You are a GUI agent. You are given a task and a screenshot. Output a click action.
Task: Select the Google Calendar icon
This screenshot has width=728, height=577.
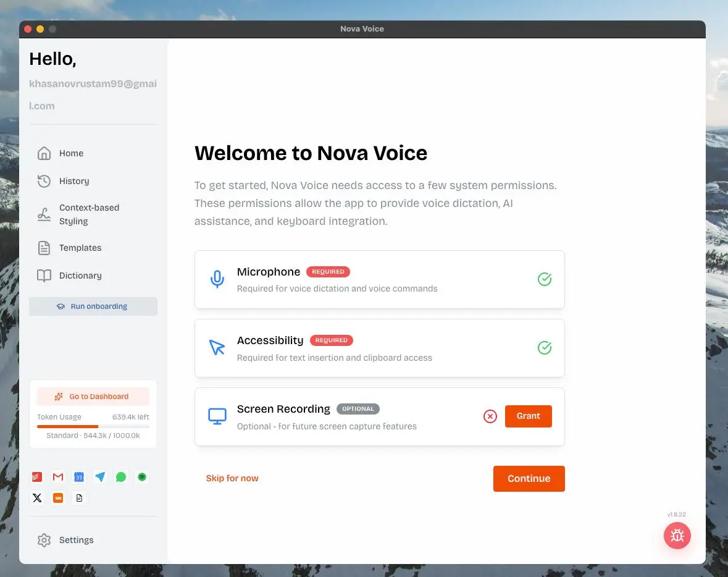(79, 477)
